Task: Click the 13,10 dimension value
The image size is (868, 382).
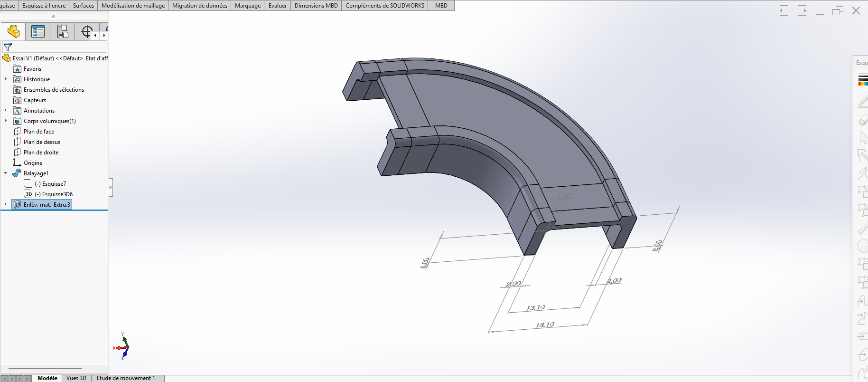Action: point(536,308)
